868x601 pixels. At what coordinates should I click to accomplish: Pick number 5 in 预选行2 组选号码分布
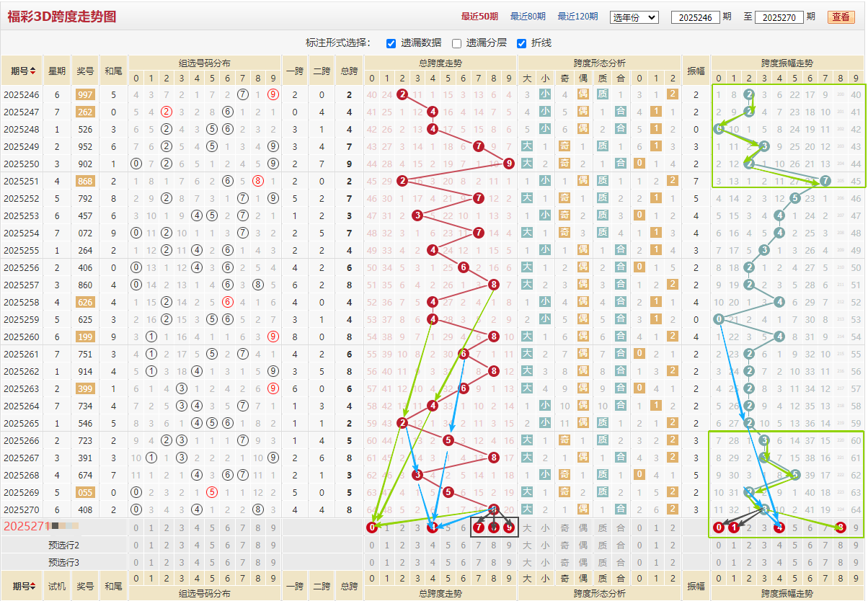[212, 545]
